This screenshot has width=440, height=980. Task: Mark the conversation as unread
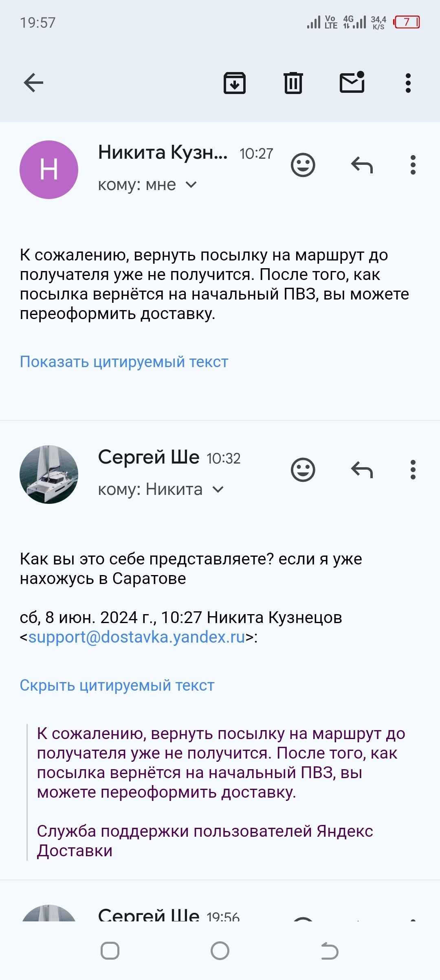pyautogui.click(x=352, y=83)
